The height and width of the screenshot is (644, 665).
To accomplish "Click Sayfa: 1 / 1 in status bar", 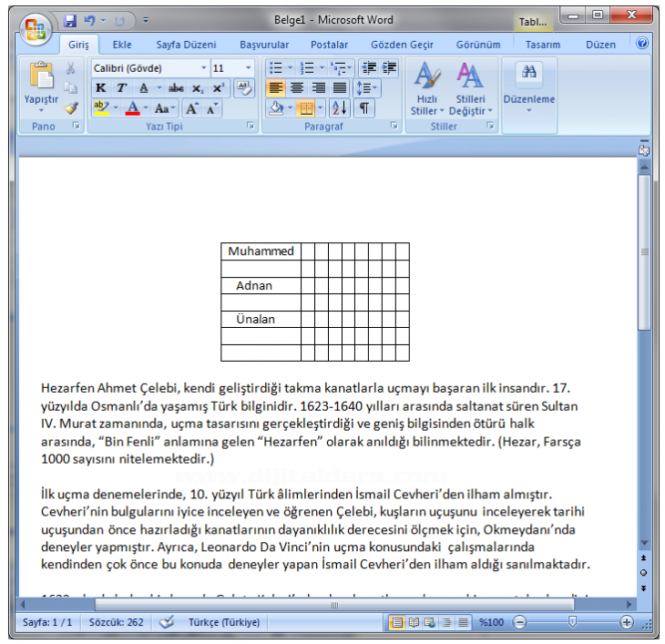I will 47,622.
